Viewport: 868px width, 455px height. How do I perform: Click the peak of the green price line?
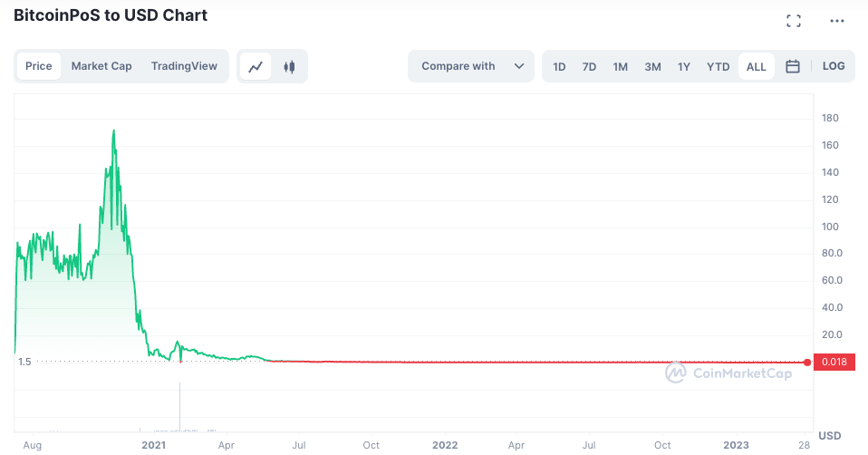[114, 131]
